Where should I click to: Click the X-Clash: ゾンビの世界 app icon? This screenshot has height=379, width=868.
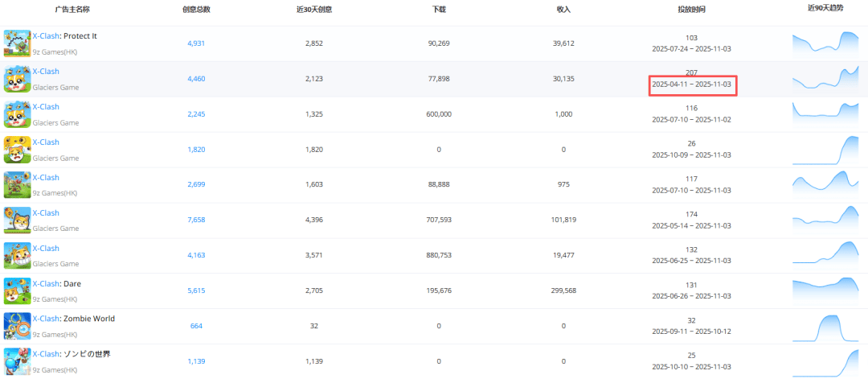point(17,361)
